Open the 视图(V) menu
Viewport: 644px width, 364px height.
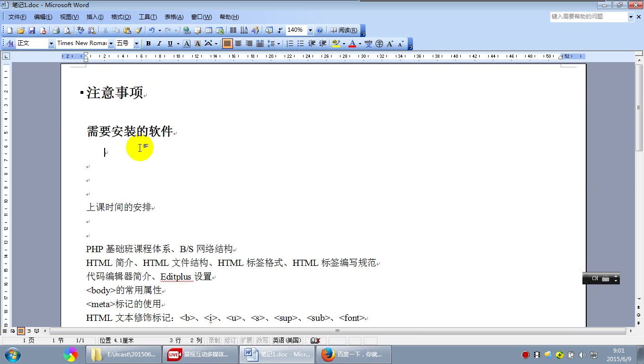coord(69,17)
